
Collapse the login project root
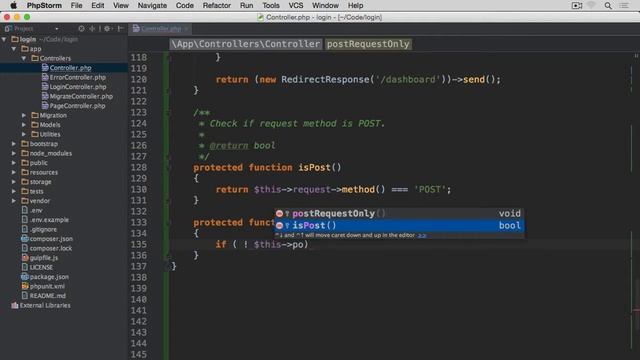(x=4, y=39)
